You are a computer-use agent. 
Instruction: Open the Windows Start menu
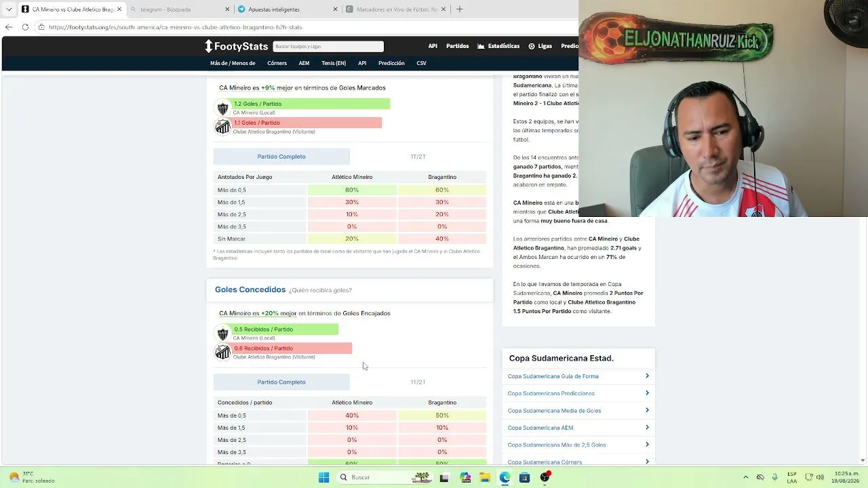tap(323, 477)
